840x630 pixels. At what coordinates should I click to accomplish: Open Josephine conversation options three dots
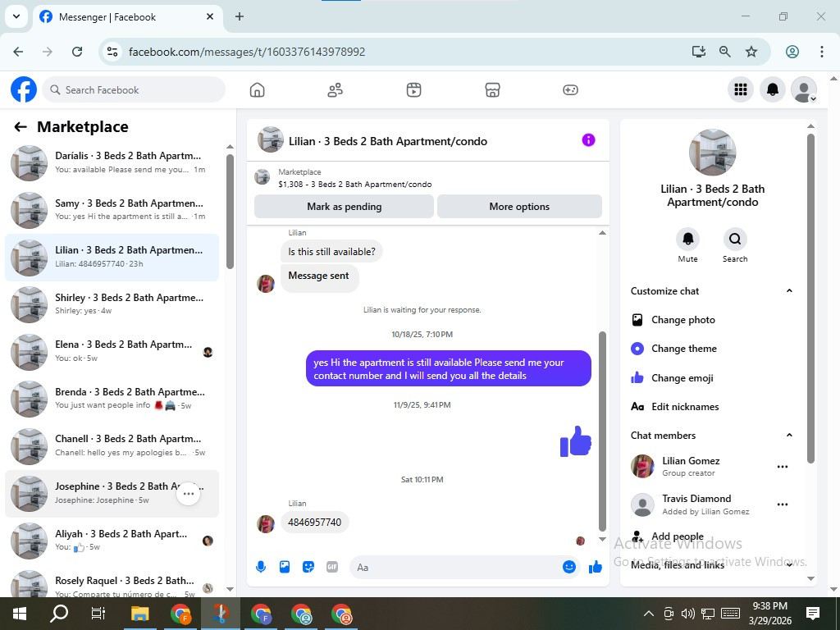tap(189, 493)
